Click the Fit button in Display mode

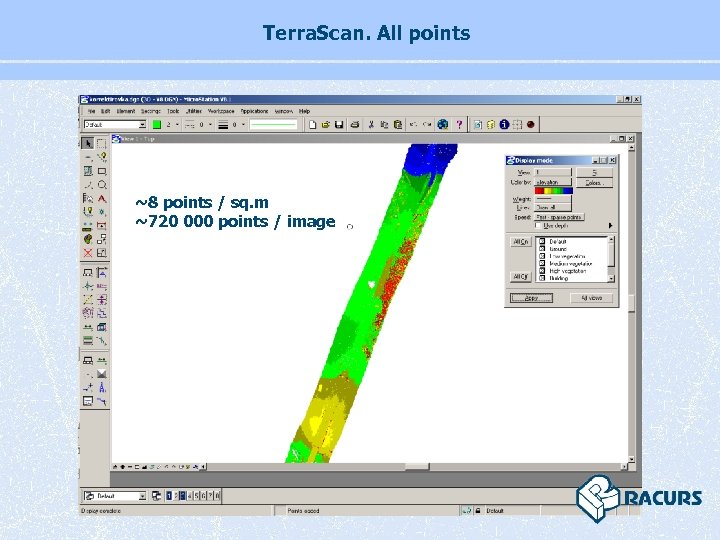pyautogui.click(x=594, y=172)
